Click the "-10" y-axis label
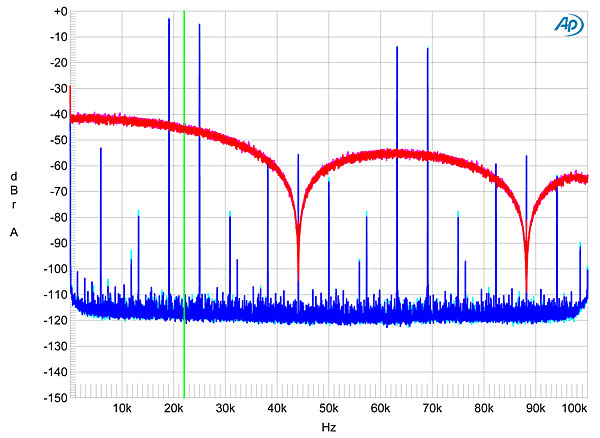Image resolution: width=600 pixels, height=438 pixels. 59,37
